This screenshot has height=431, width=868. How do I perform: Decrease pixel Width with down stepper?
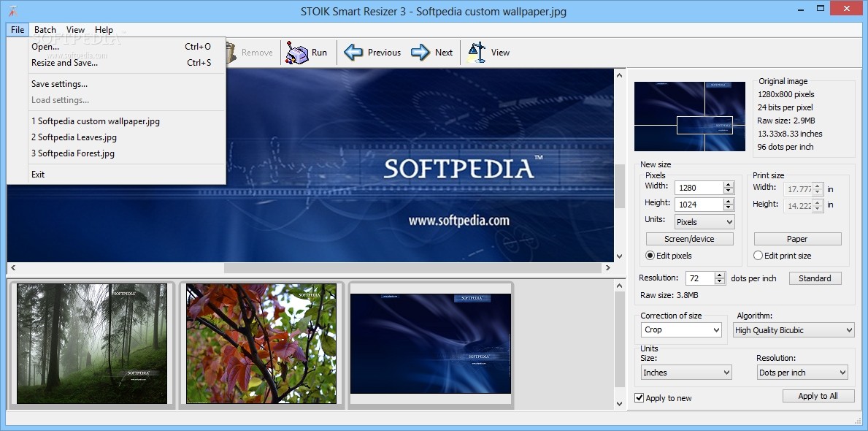coord(729,191)
